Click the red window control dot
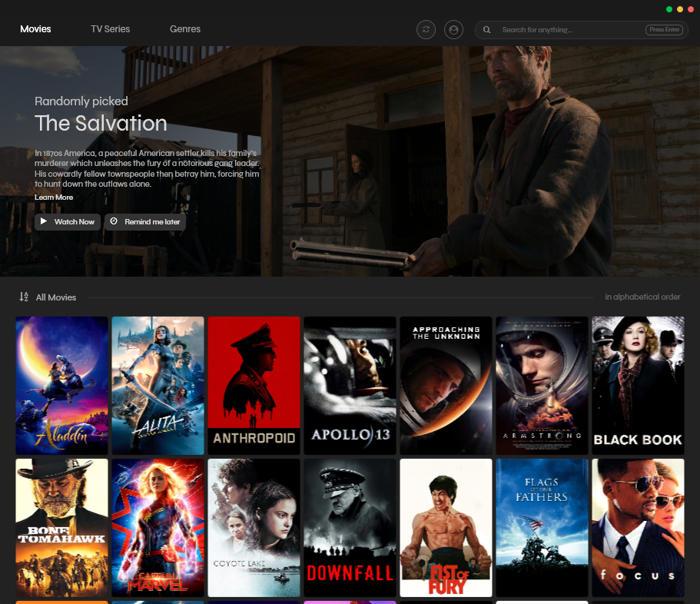 click(x=691, y=9)
